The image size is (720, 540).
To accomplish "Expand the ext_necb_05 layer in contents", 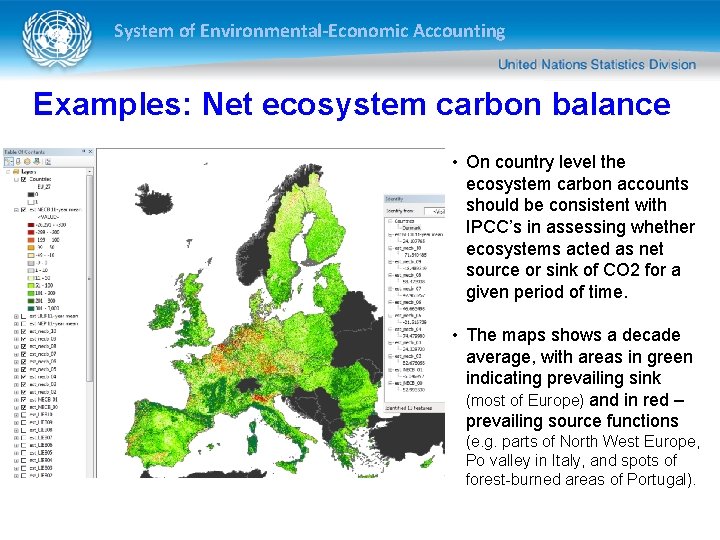I will 16,369.
